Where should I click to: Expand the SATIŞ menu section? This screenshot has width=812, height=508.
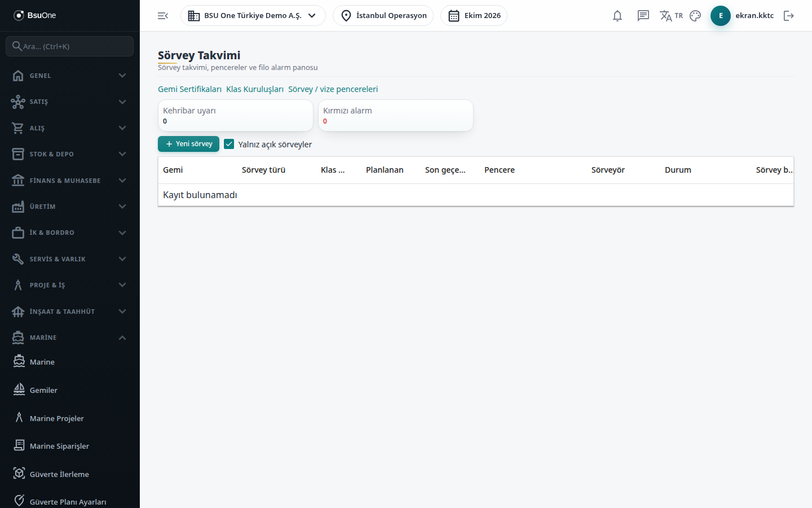pyautogui.click(x=70, y=102)
